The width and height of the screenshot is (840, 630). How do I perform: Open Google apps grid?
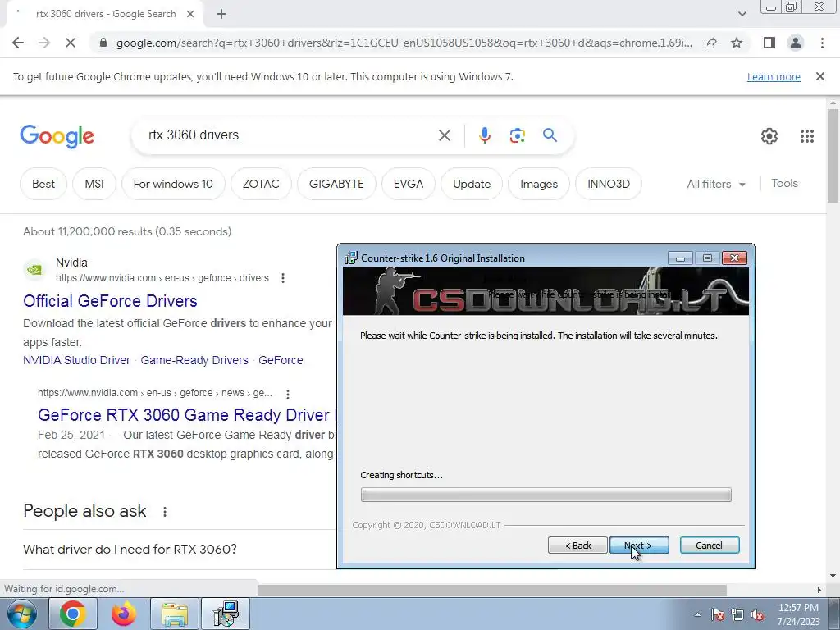coord(807,136)
